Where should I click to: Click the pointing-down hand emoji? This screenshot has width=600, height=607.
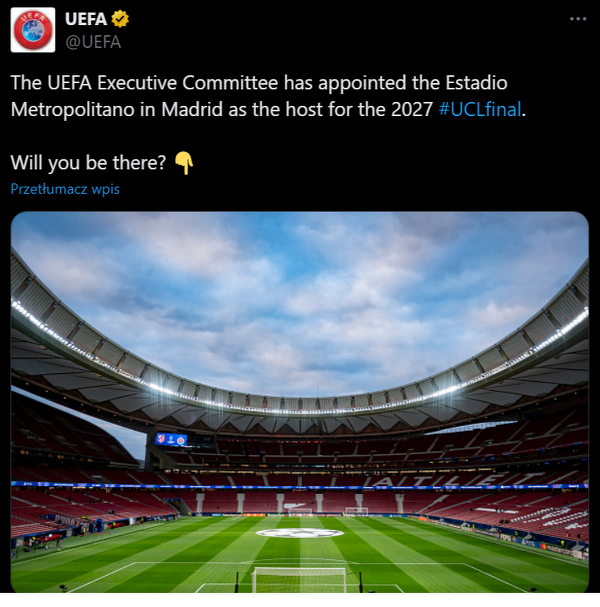183,163
